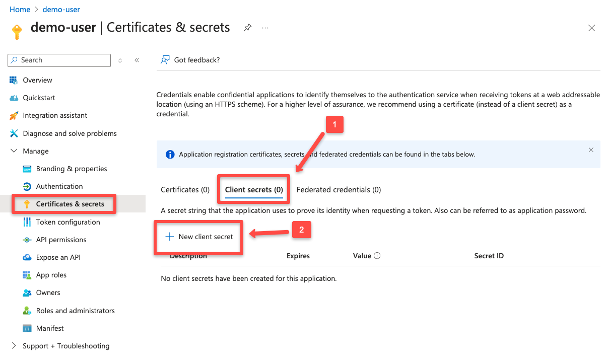Viewport: 607px width, 364px height.
Task: Collapse the sidebar with double-chevron arrow
Action: click(137, 59)
